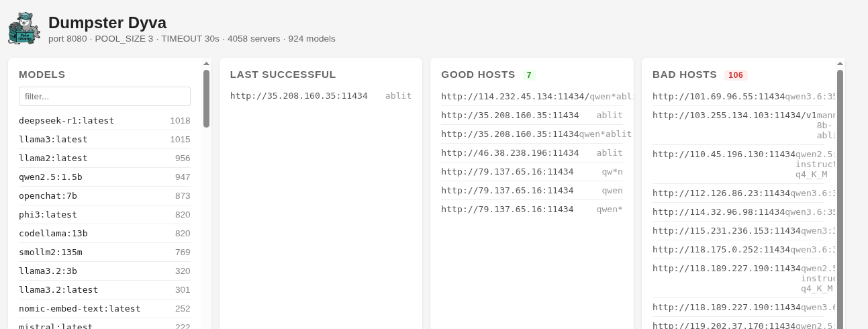Pick openchat:7b from the models list
The image size is (868, 329).
click(105, 196)
